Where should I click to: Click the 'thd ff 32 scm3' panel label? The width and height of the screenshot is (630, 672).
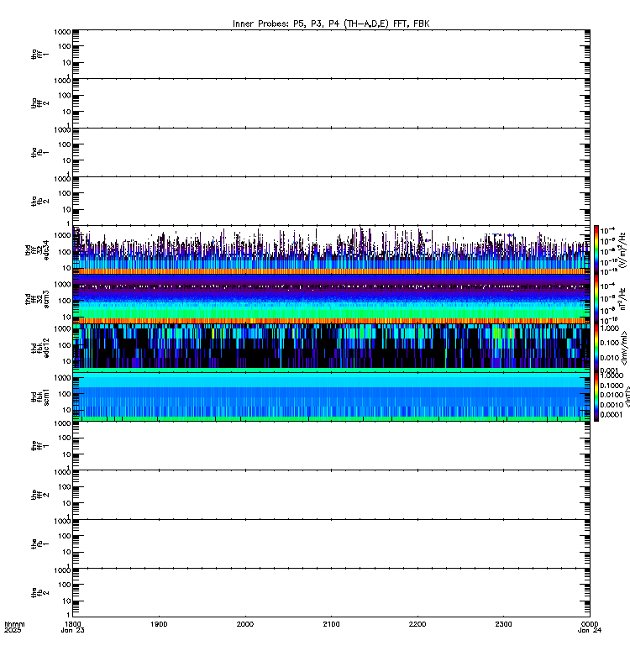(x=37, y=299)
